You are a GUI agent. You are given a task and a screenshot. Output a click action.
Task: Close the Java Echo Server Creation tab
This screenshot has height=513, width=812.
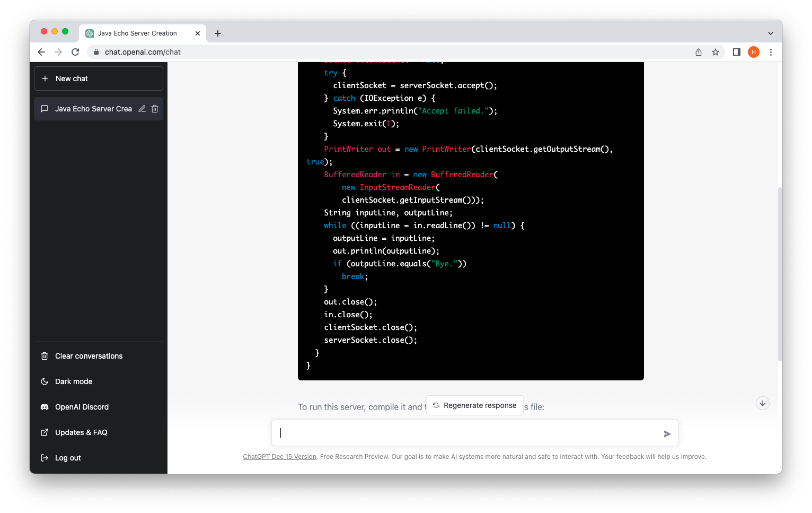tap(198, 33)
